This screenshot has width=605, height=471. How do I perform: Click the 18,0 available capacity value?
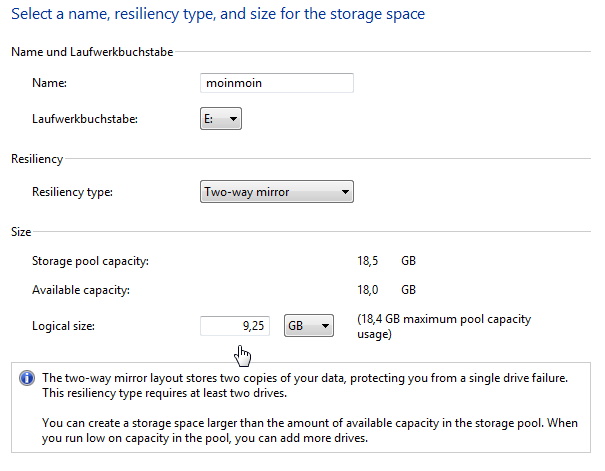368,290
